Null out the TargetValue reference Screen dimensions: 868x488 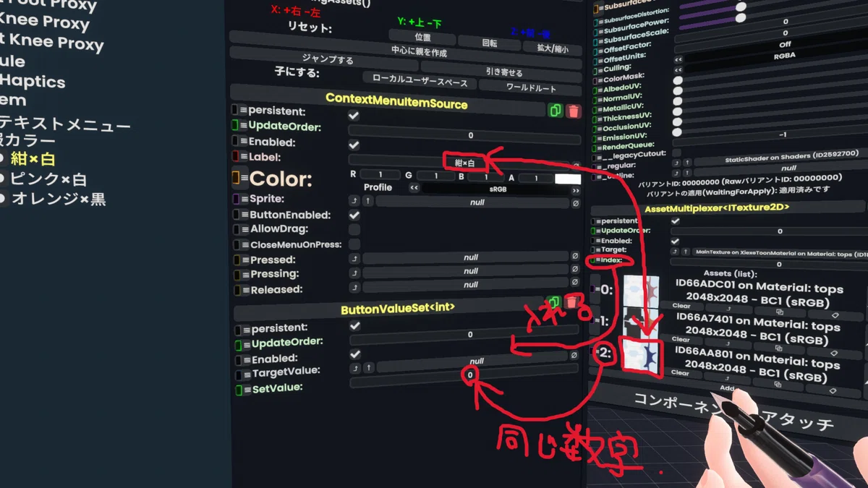[x=574, y=355]
